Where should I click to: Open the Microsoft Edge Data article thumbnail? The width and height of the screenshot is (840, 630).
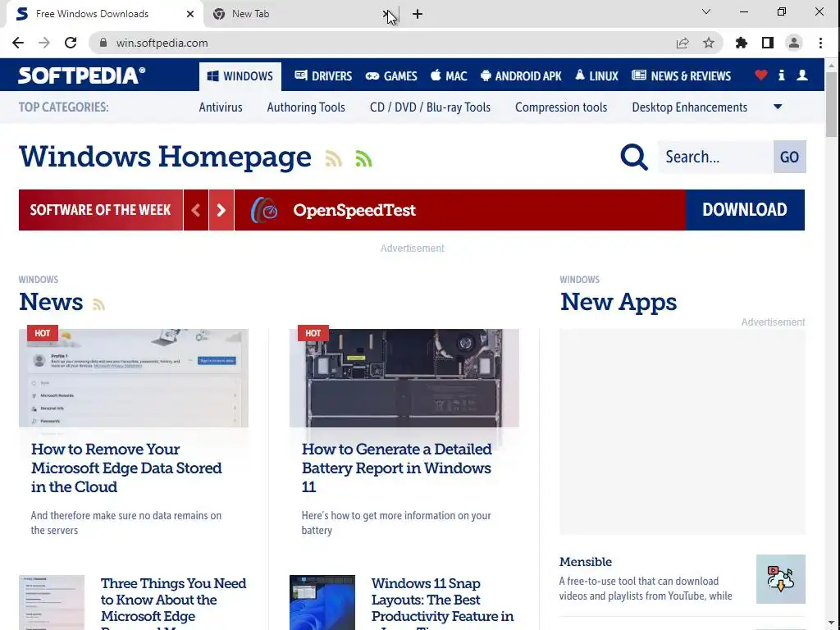click(x=134, y=378)
